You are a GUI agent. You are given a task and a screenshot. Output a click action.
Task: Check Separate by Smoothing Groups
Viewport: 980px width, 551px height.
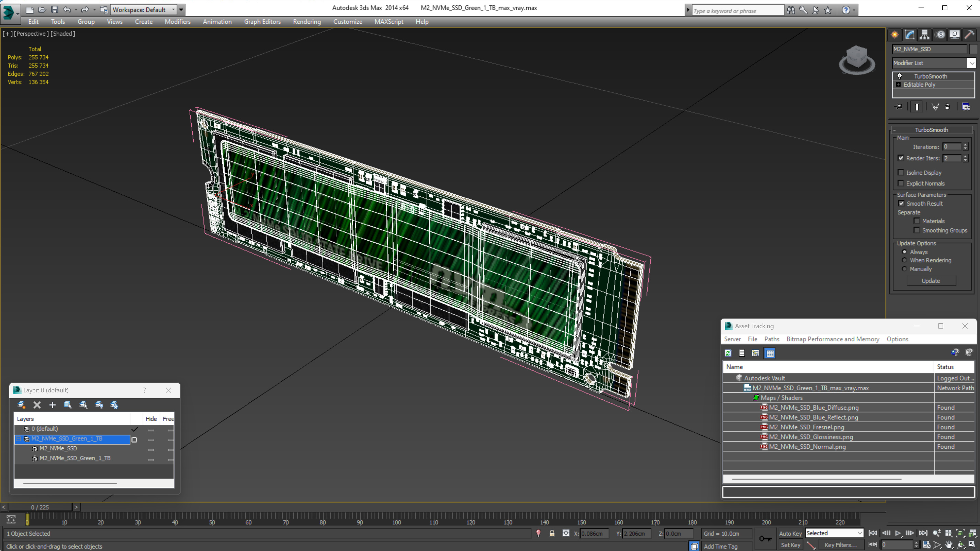click(916, 230)
